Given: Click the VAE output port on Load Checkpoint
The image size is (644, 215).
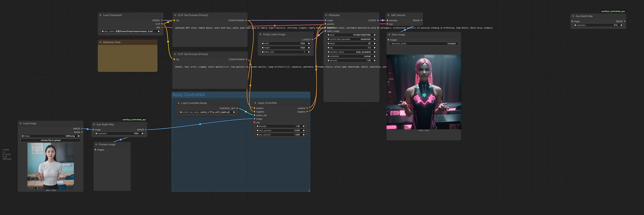Looking at the screenshot, I should [x=162, y=28].
